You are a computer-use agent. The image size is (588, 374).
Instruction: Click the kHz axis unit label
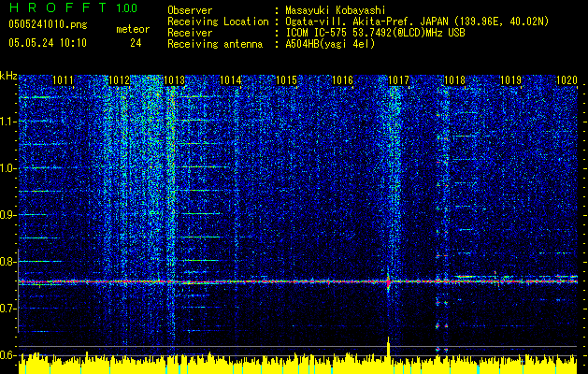tap(8, 76)
